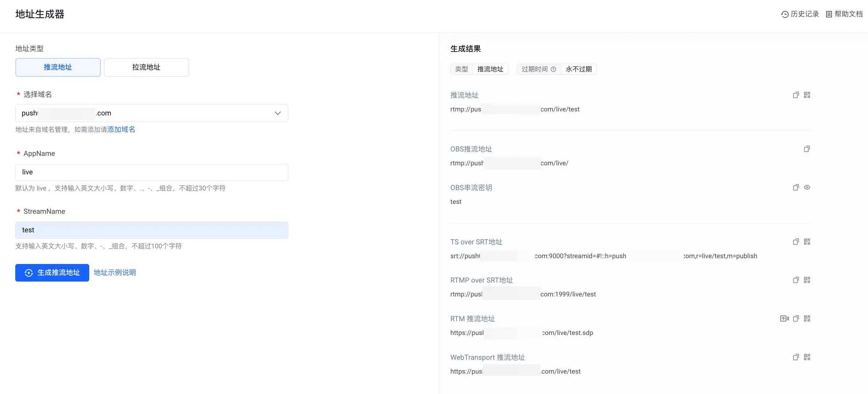
Task: Show QR code for RTM 推流地址
Action: point(807,319)
